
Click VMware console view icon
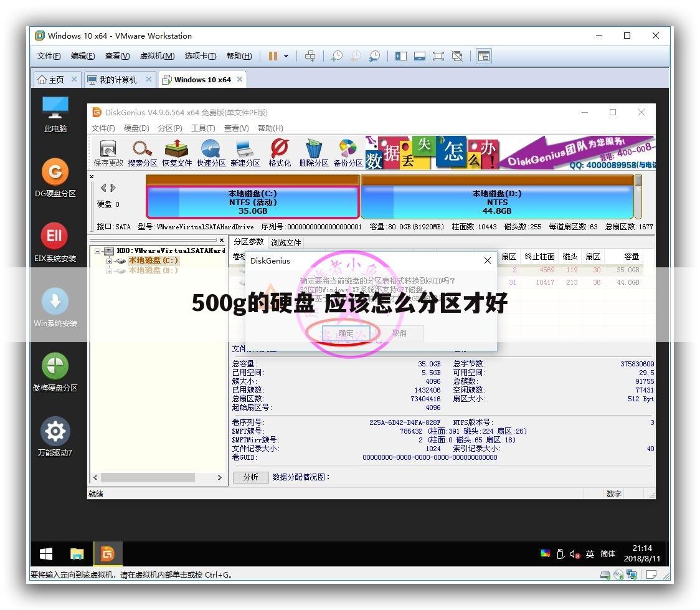[483, 56]
